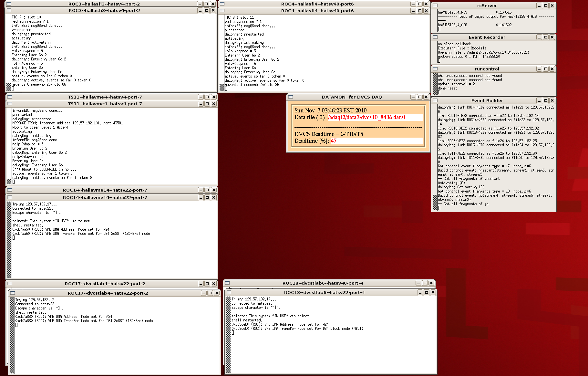
Task: Minimize the runcontrol window
Action: click(x=539, y=69)
